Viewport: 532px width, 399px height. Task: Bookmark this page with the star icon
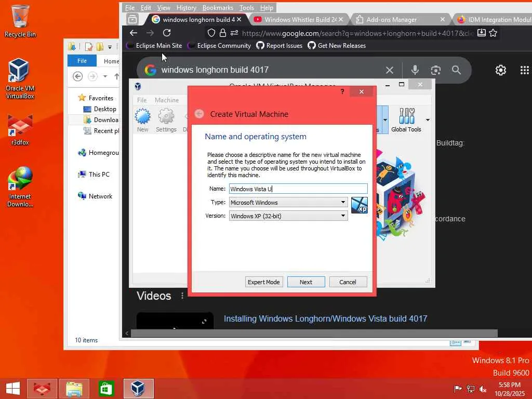click(494, 33)
